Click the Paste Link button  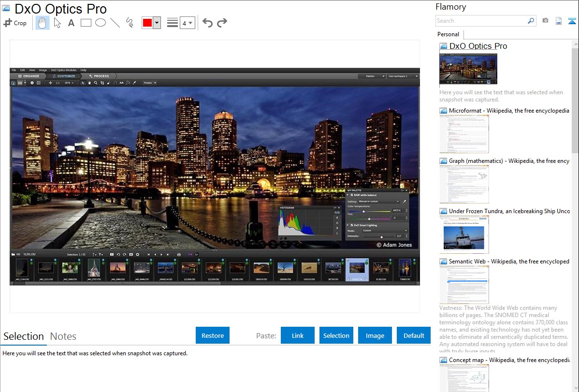tap(298, 335)
